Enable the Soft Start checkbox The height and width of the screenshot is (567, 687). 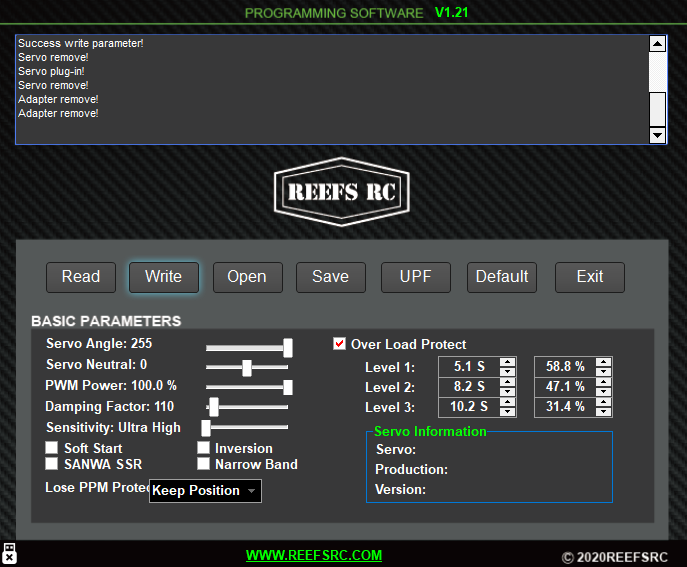[x=52, y=447]
